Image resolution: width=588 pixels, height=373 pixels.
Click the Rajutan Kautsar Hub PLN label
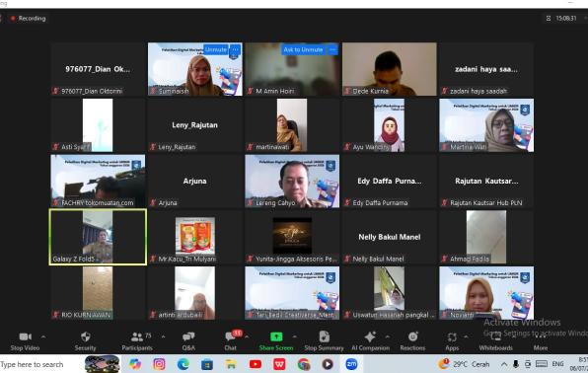(486, 203)
